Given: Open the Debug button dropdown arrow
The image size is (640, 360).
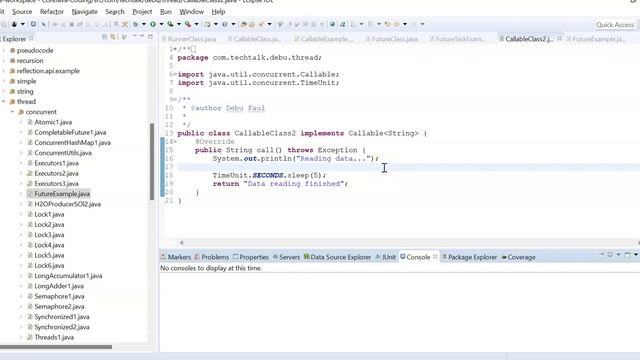Looking at the screenshot, I should pyautogui.click(x=144, y=24).
